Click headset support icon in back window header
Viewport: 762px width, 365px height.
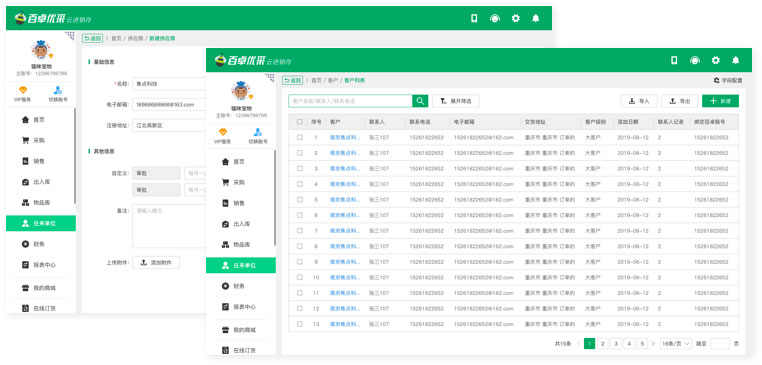click(x=495, y=18)
